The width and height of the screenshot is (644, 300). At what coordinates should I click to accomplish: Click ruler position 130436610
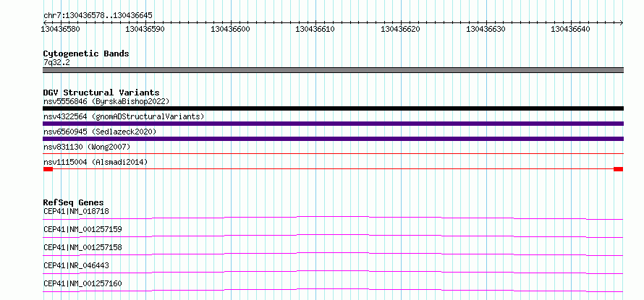pos(315,29)
